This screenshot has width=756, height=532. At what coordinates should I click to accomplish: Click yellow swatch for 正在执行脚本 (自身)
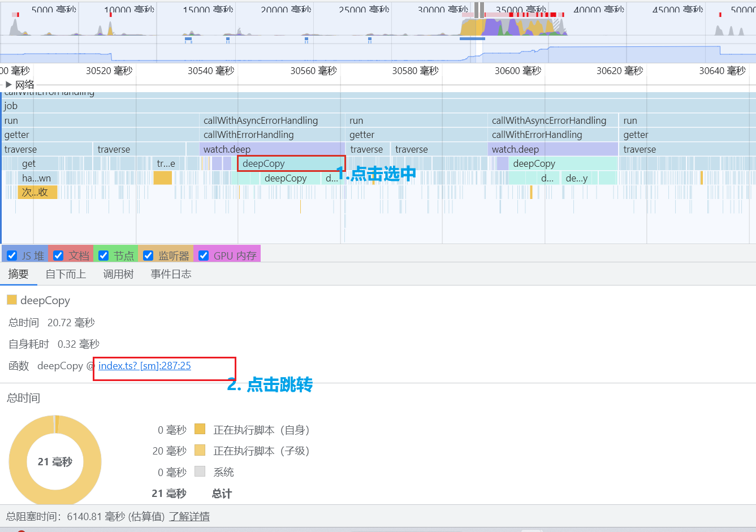tap(200, 429)
